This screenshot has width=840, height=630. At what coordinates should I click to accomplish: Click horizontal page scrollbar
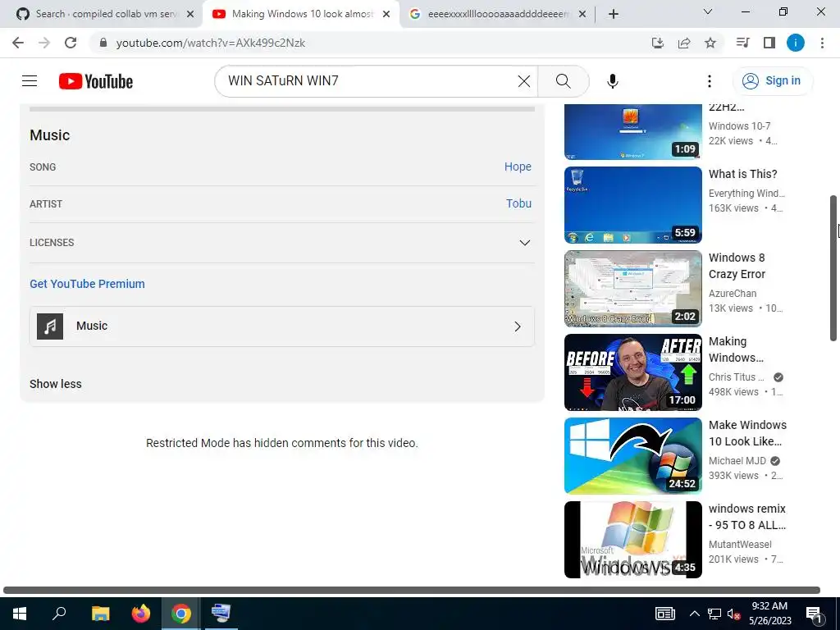[x=412, y=590]
